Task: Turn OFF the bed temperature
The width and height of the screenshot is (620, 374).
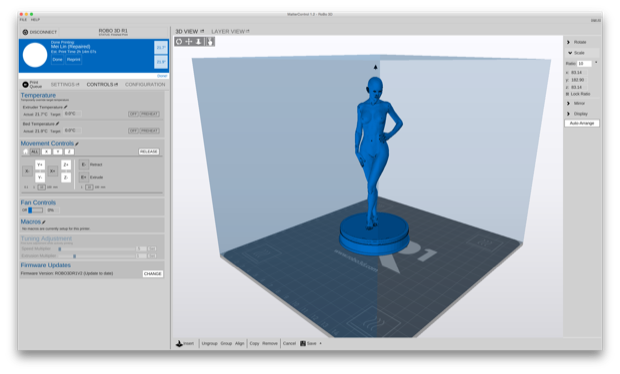Action: click(x=133, y=130)
